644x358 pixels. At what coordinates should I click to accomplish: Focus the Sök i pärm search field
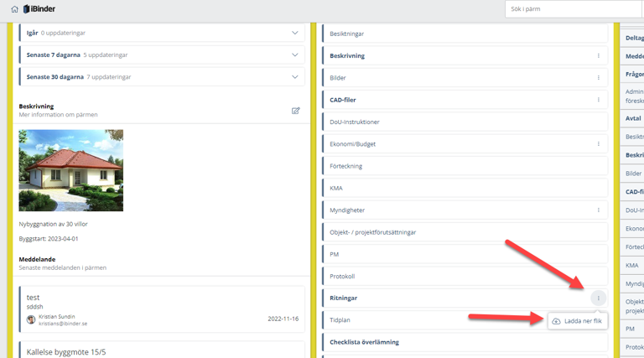click(573, 9)
